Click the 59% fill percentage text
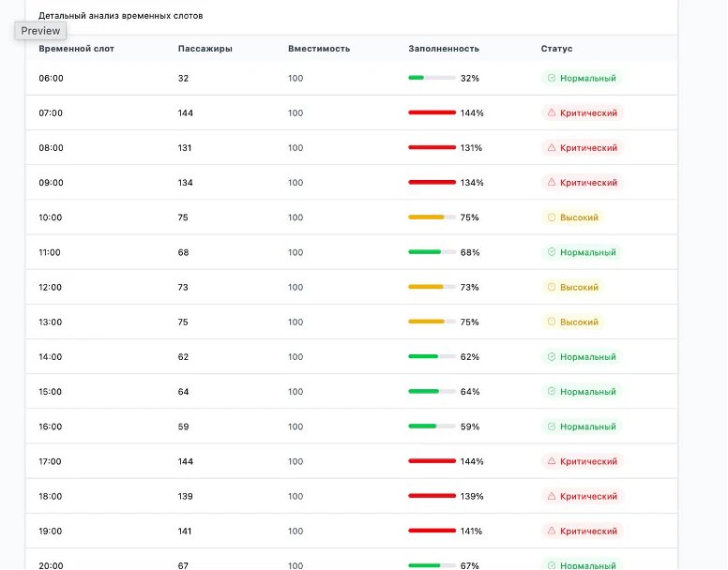The height and width of the screenshot is (570, 728). [x=470, y=427]
